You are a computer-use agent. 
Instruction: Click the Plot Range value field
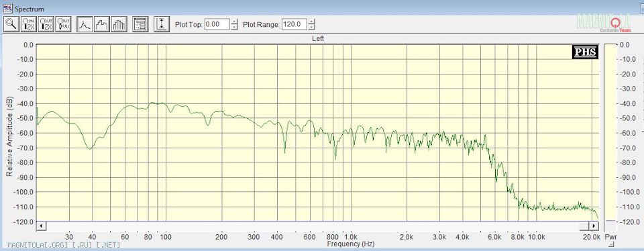[x=294, y=24]
